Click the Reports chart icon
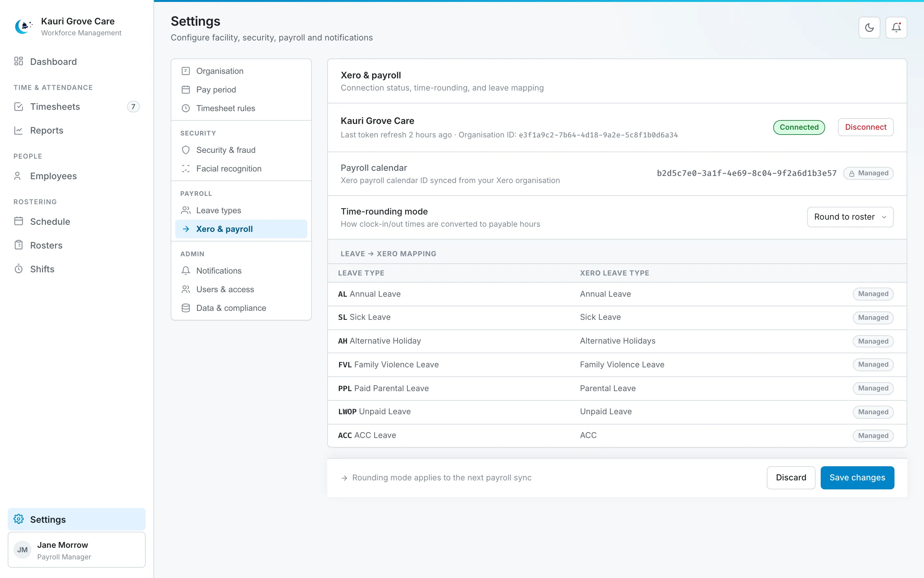 pos(18,130)
